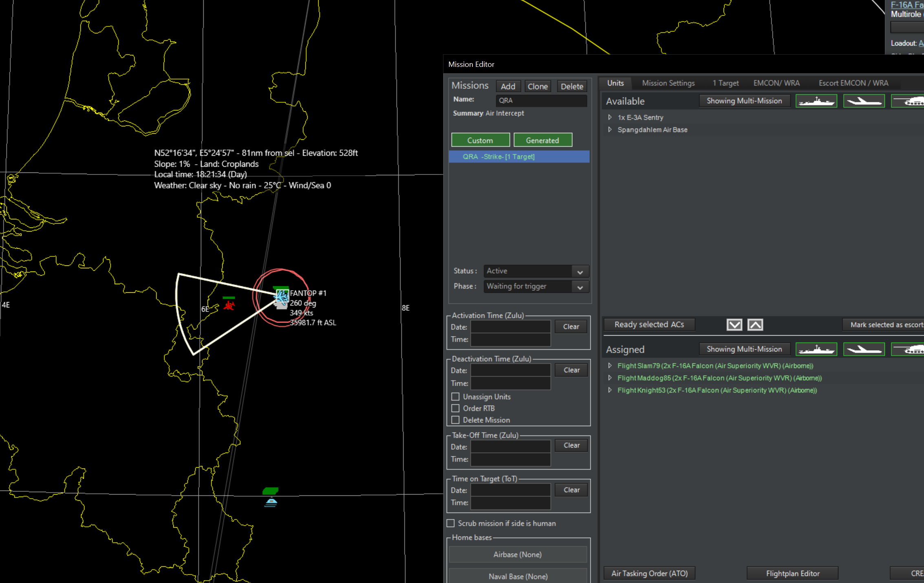
Task: Click ship filter icon in Available section
Action: pos(816,101)
